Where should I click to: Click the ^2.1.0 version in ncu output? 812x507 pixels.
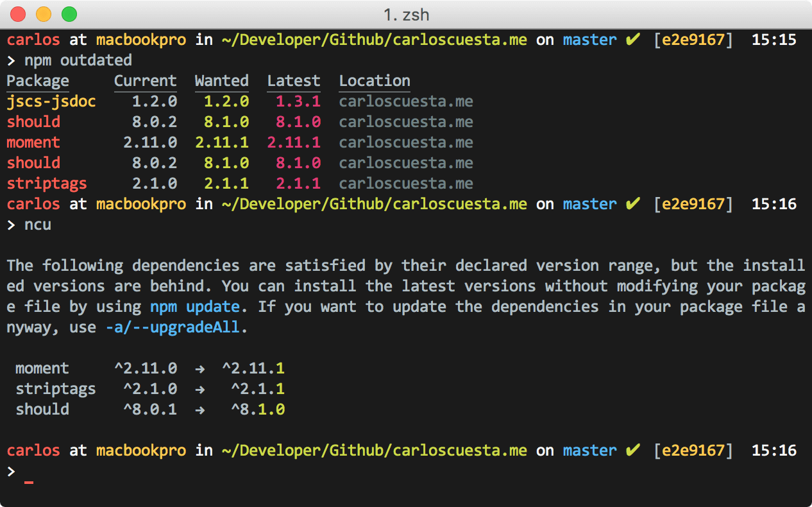click(150, 389)
